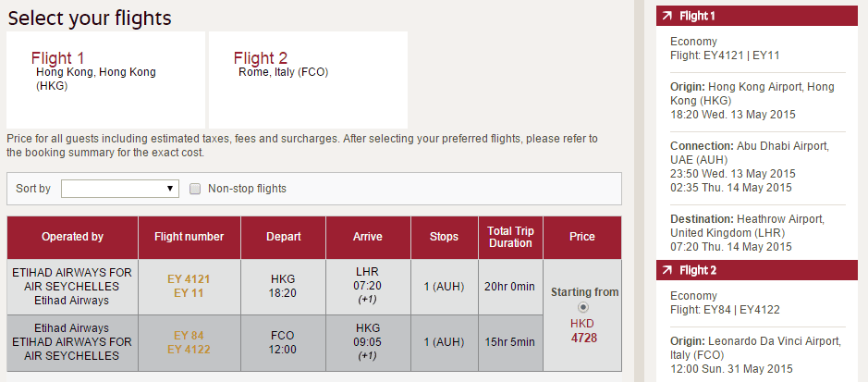Click the Depart column header
This screenshot has width=868, height=382.
[284, 237]
